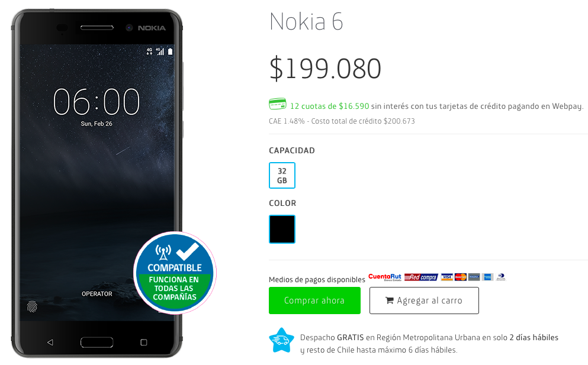The width and height of the screenshot is (588, 365).
Task: Click the Agregar al carro button
Action: [424, 301]
